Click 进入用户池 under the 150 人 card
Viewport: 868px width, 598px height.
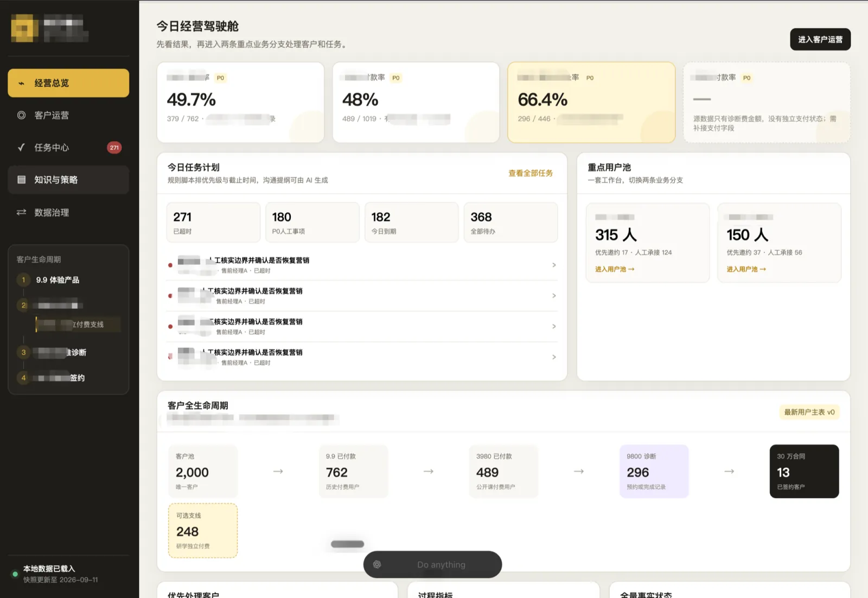746,269
